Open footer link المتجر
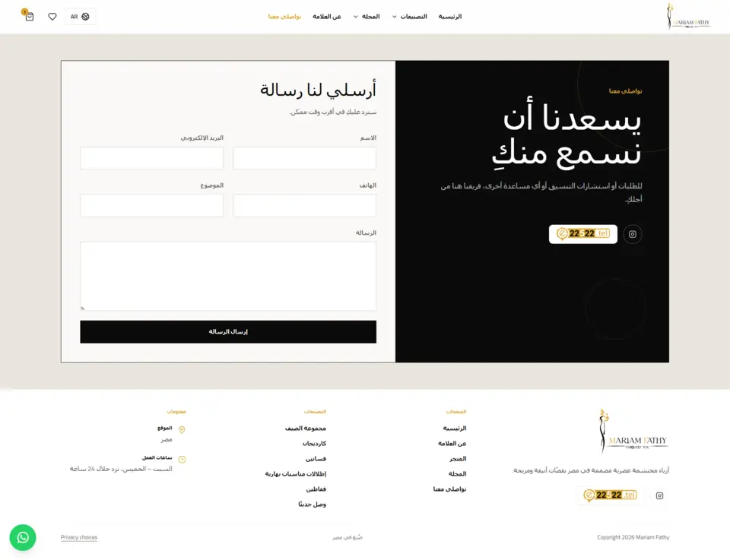Image resolution: width=730 pixels, height=560 pixels. tap(458, 459)
